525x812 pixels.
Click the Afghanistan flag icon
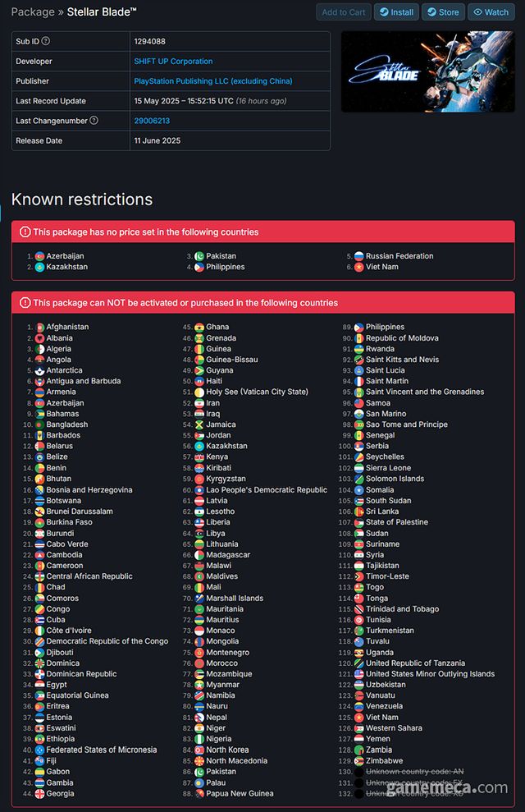pos(40,327)
